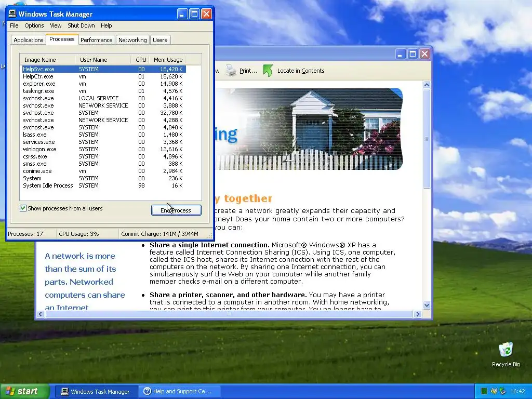The image size is (532, 399).
Task: Open the Recycle Bin desktop icon
Action: click(506, 354)
